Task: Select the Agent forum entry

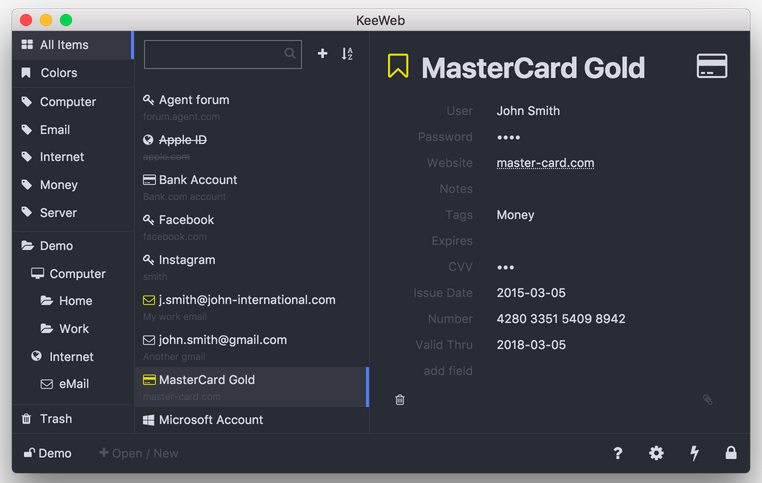Action: 252,107
